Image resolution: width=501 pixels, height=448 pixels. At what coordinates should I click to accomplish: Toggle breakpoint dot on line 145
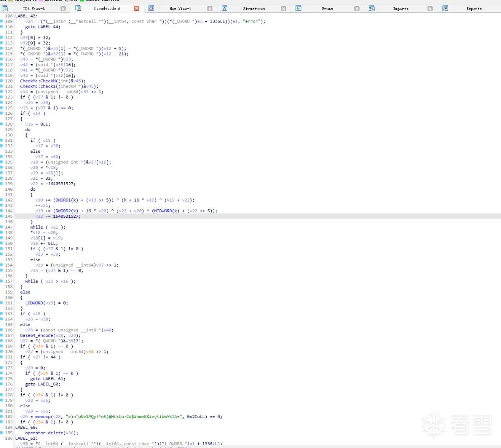tap(2, 216)
